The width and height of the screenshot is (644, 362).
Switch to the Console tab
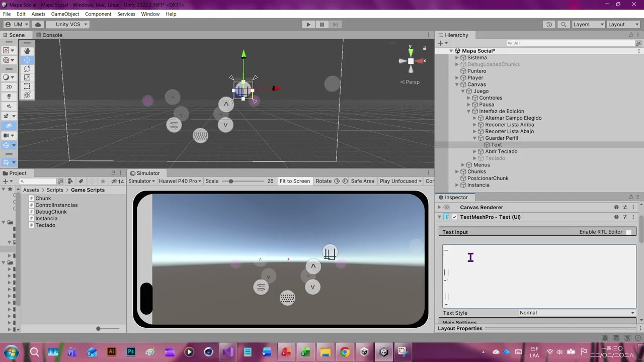point(49,35)
